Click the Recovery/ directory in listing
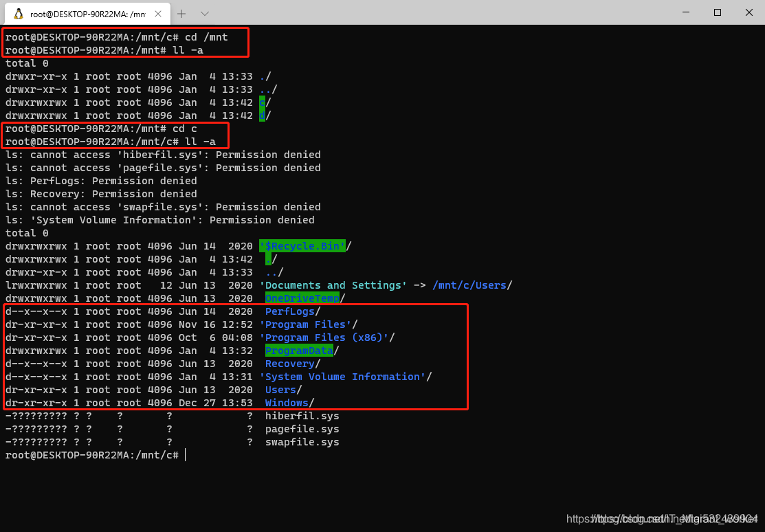Image resolution: width=765 pixels, height=532 pixels. 293,364
